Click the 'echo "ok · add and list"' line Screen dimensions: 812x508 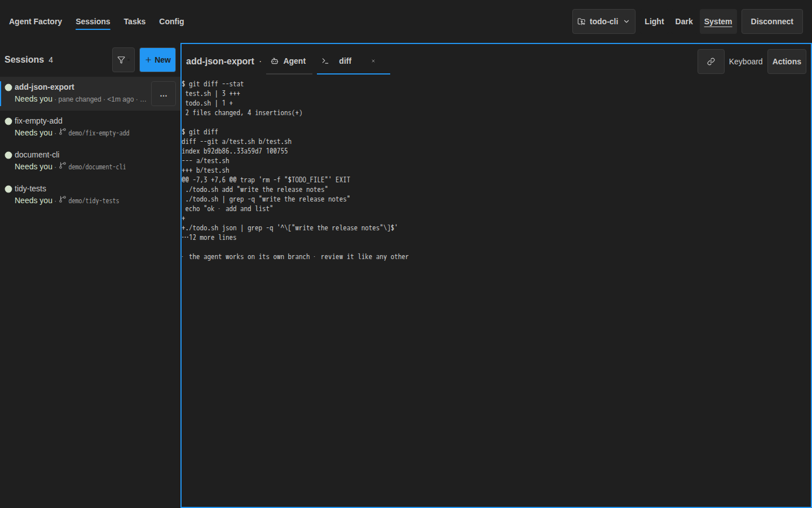[229, 209]
